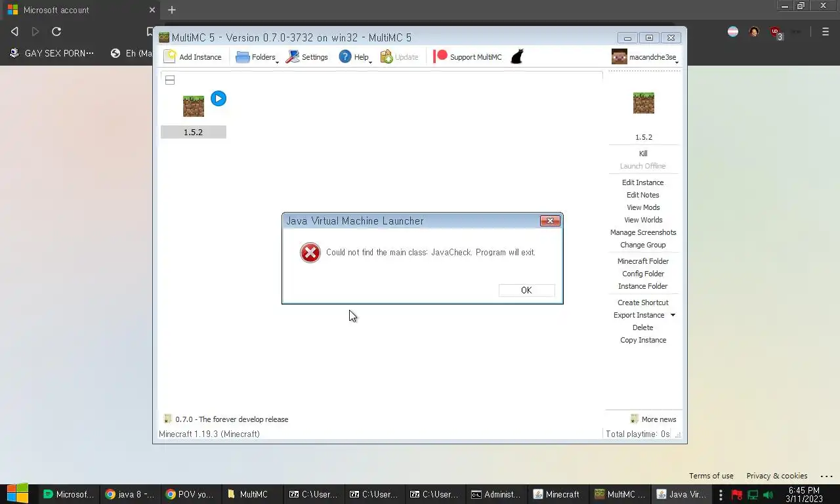Click grass block icon in side panel
Image resolution: width=840 pixels, height=504 pixels.
tap(644, 103)
